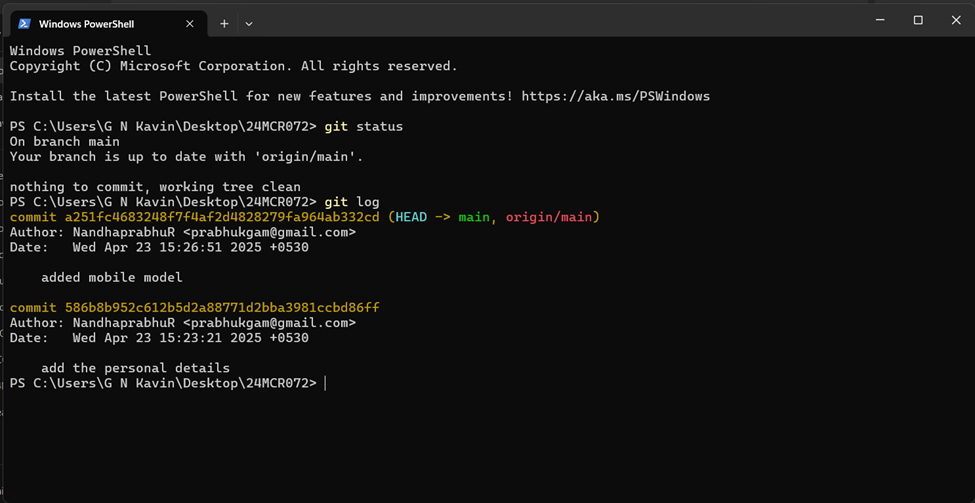975x503 pixels.
Task: Close the terminal window
Action: (x=956, y=20)
